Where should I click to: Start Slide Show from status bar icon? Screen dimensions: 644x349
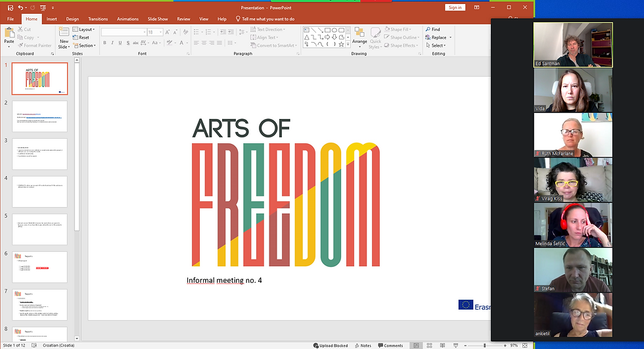pos(455,346)
